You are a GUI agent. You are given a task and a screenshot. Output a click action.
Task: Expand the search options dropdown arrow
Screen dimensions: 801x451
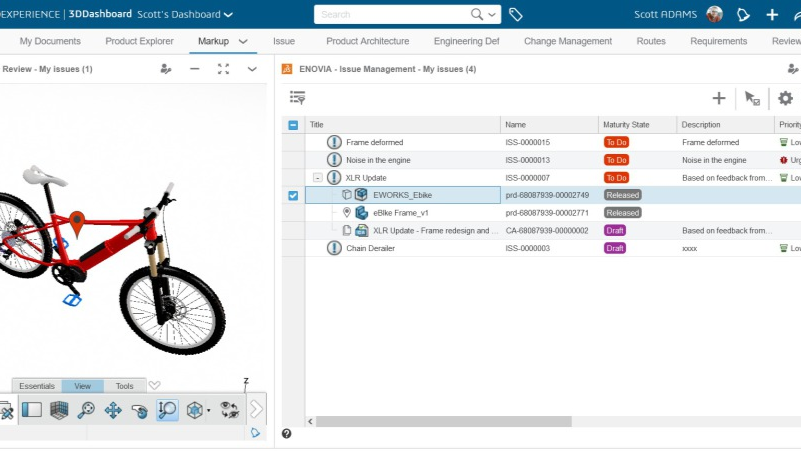click(x=491, y=15)
